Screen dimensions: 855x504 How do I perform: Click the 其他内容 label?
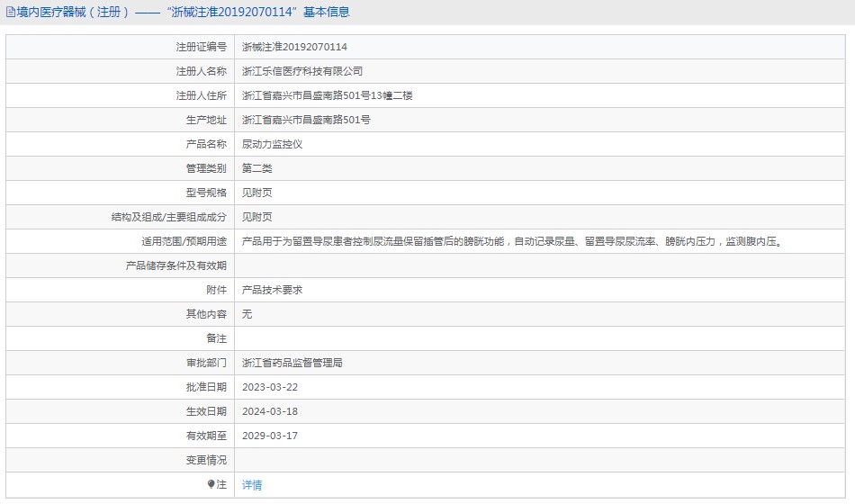pyautogui.click(x=206, y=313)
